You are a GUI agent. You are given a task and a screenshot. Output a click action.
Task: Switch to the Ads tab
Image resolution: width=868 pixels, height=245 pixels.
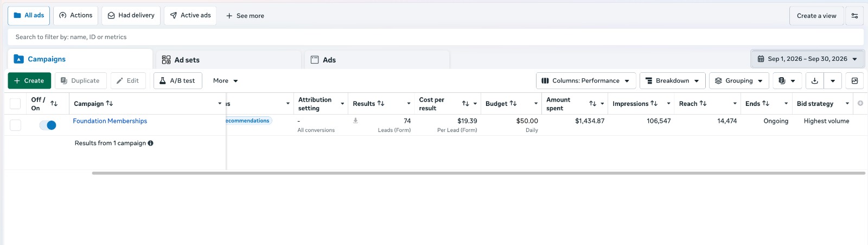[x=377, y=60]
